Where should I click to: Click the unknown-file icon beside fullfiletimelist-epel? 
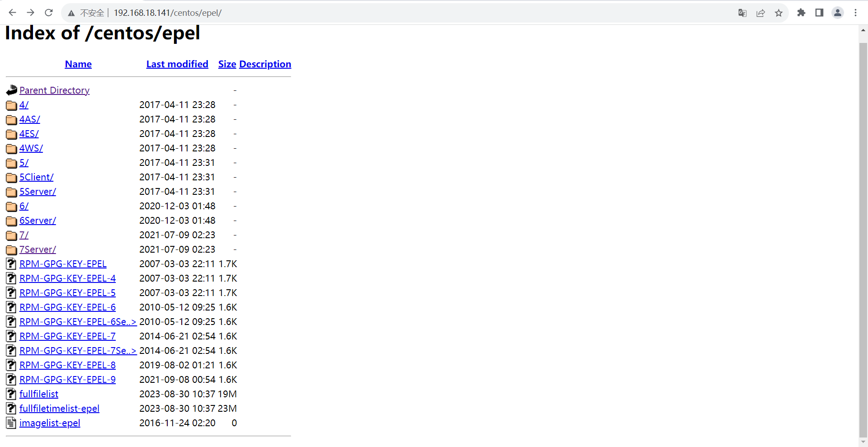pos(11,408)
